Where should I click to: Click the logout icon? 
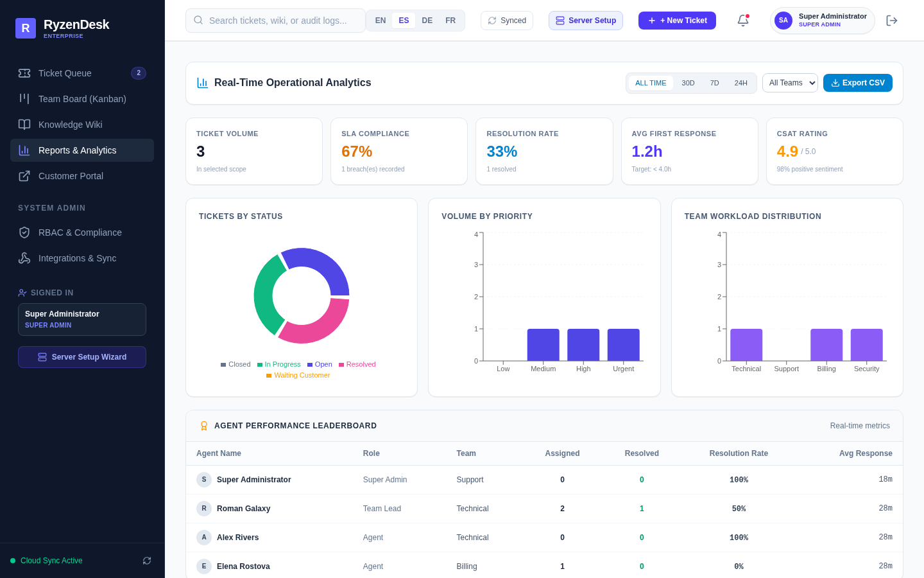tap(892, 21)
